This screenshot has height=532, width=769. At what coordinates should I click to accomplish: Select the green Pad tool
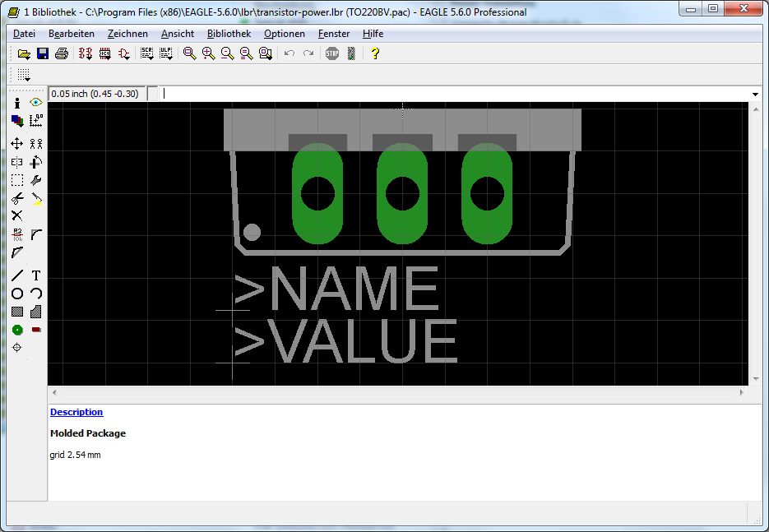pos(17,330)
